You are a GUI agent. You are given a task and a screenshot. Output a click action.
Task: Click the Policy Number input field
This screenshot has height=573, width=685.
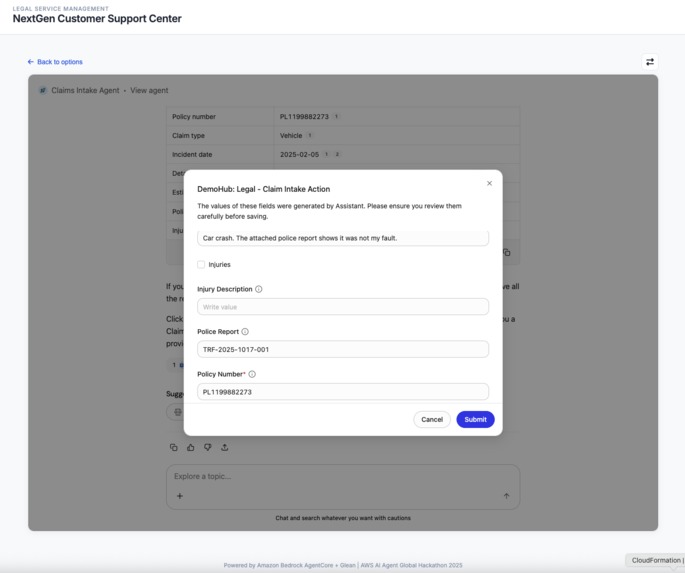[x=343, y=392]
